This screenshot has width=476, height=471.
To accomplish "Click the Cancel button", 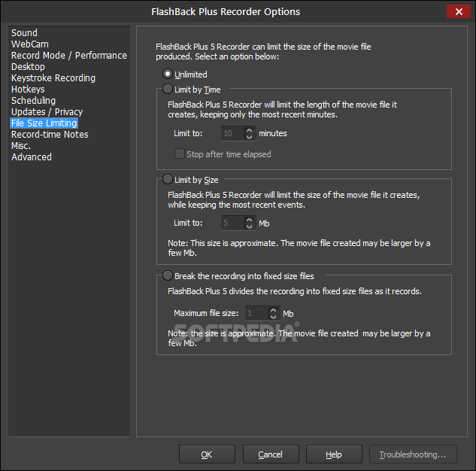I will point(271,454).
